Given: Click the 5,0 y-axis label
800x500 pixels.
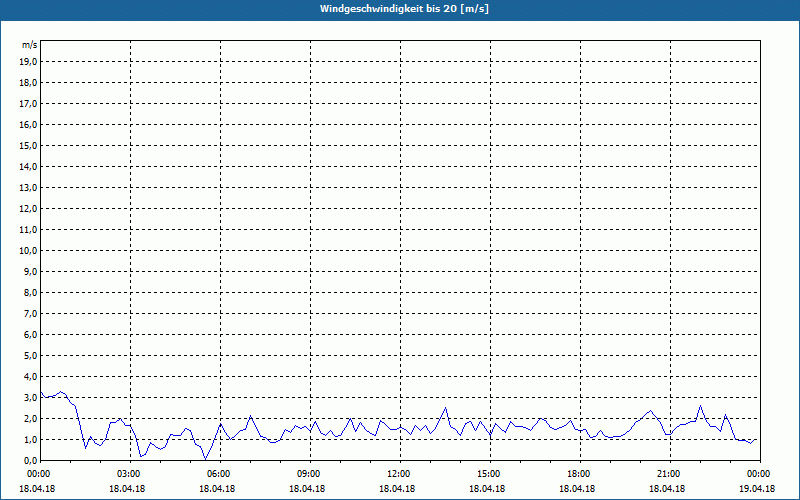Looking at the screenshot, I should pyautogui.click(x=31, y=355).
